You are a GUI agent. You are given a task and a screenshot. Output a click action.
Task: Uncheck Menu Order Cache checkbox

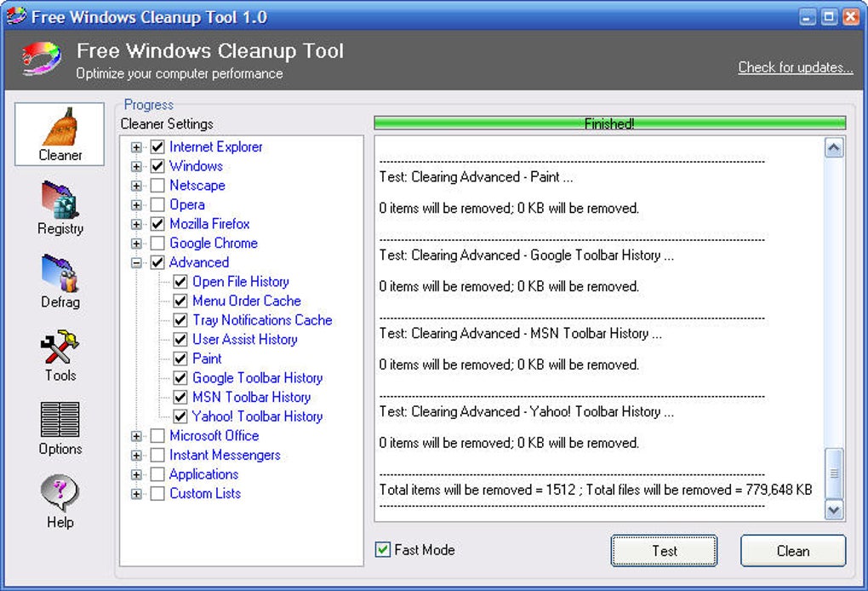click(180, 301)
